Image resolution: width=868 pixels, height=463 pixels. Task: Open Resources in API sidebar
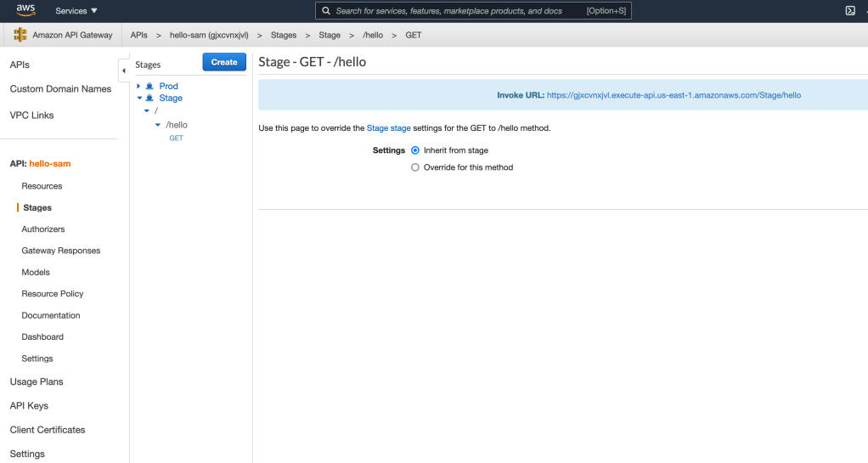click(42, 186)
